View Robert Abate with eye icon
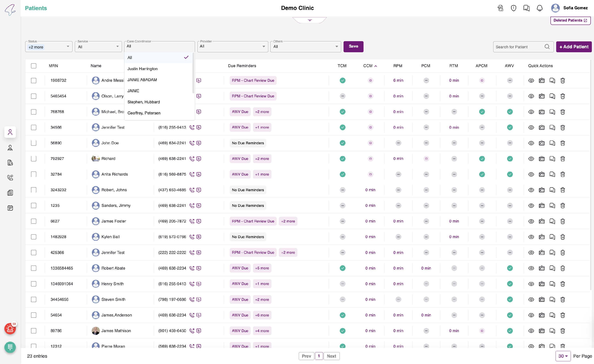Viewport: 594px width, 364px height. (531, 268)
